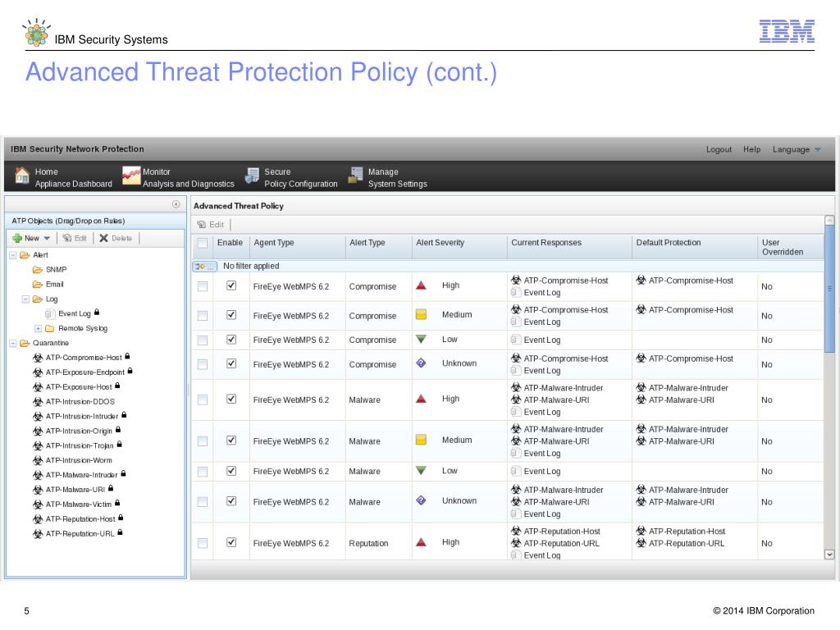Viewport: 840px width, 630px height.
Task: Open the Language dropdown
Action: click(796, 149)
